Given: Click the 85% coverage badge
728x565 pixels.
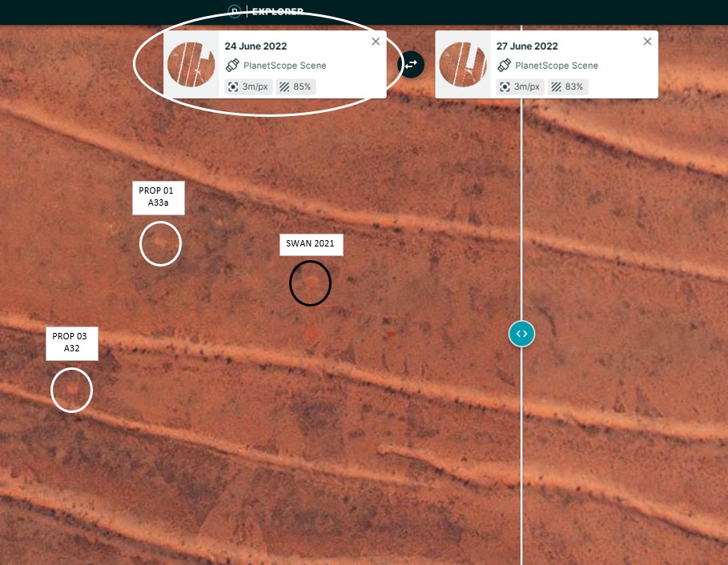Looking at the screenshot, I should click(x=296, y=86).
